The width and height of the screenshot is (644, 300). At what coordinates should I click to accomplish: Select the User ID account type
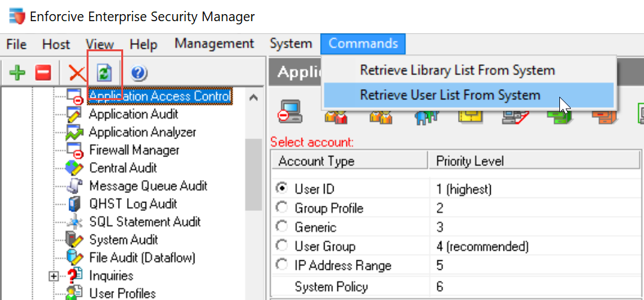tap(282, 188)
